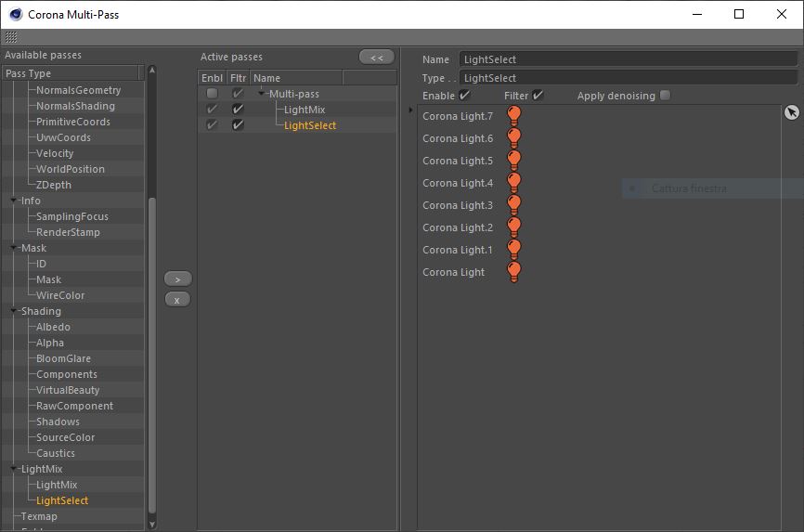Select Texmap pass type

(39, 516)
